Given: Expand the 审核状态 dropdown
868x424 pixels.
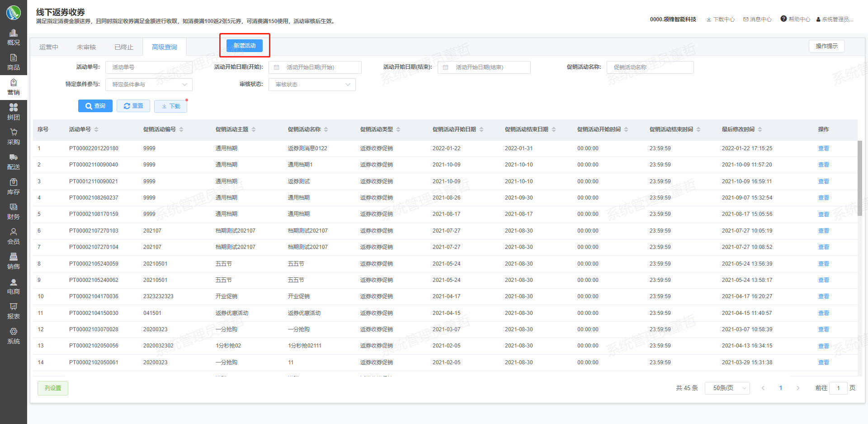Looking at the screenshot, I should click(312, 85).
